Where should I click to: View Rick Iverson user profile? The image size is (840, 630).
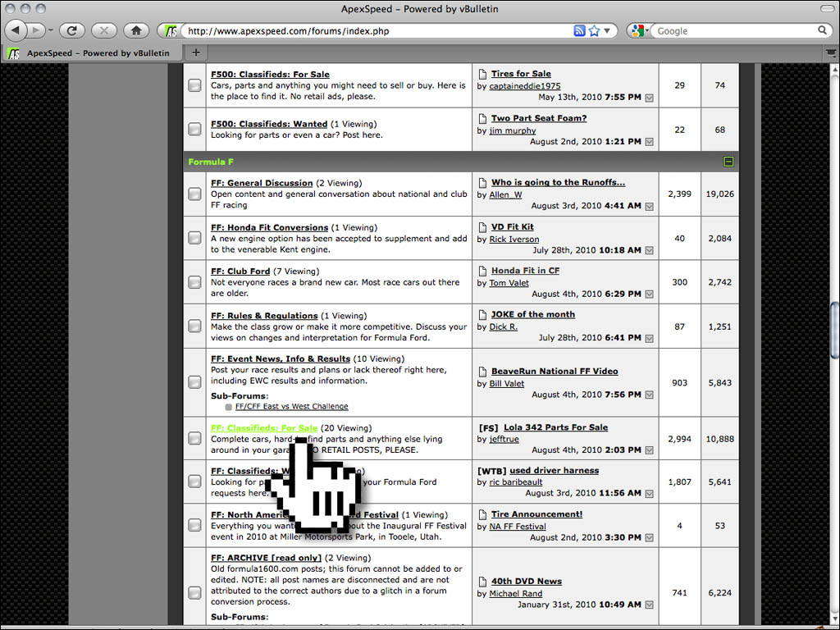[514, 240]
